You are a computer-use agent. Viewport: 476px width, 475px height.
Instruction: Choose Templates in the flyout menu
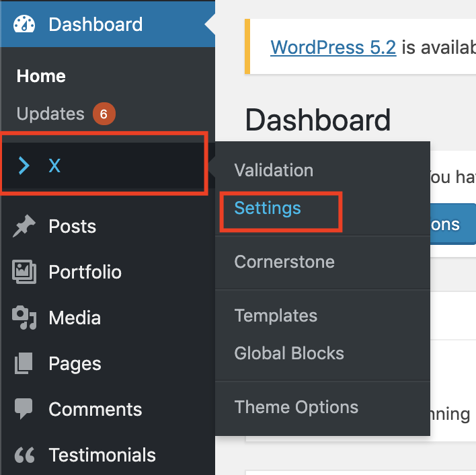[x=276, y=316]
